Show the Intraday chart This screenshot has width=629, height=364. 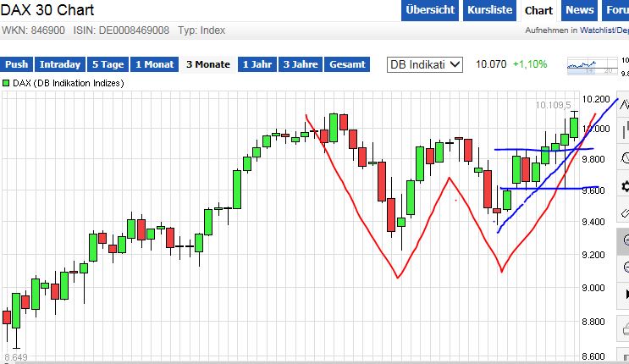60,64
